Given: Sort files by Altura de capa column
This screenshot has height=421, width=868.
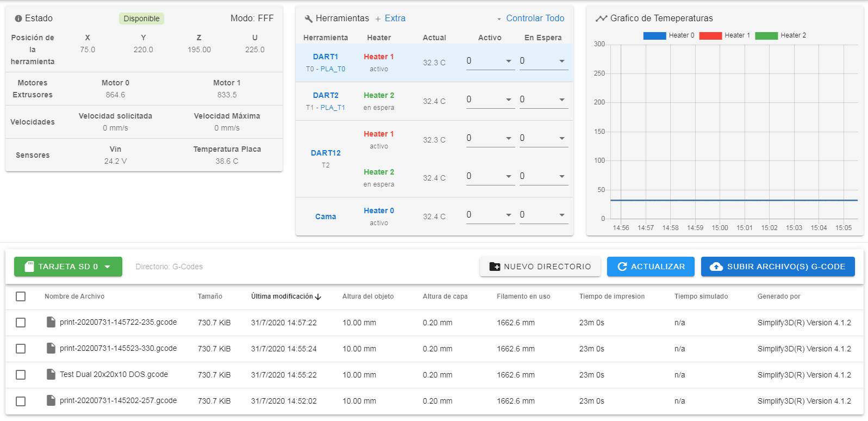Looking at the screenshot, I should point(445,296).
